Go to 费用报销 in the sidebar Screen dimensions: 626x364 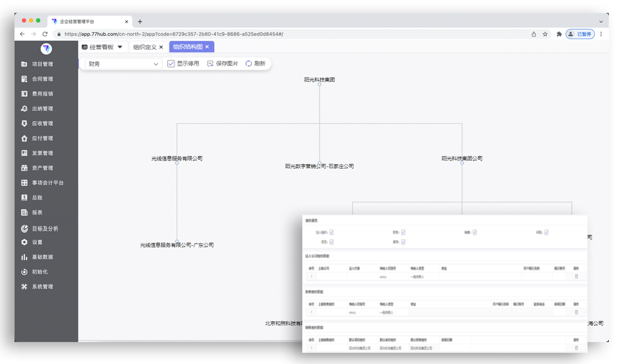click(42, 94)
